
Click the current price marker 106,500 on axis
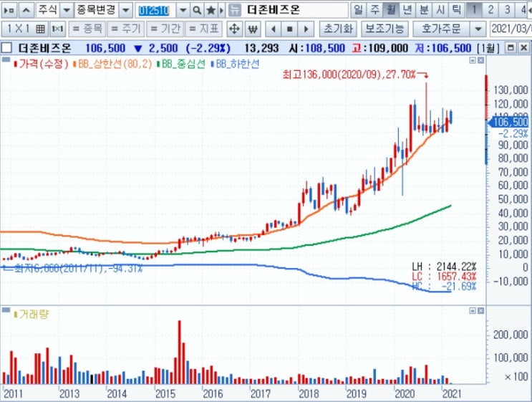click(x=508, y=123)
